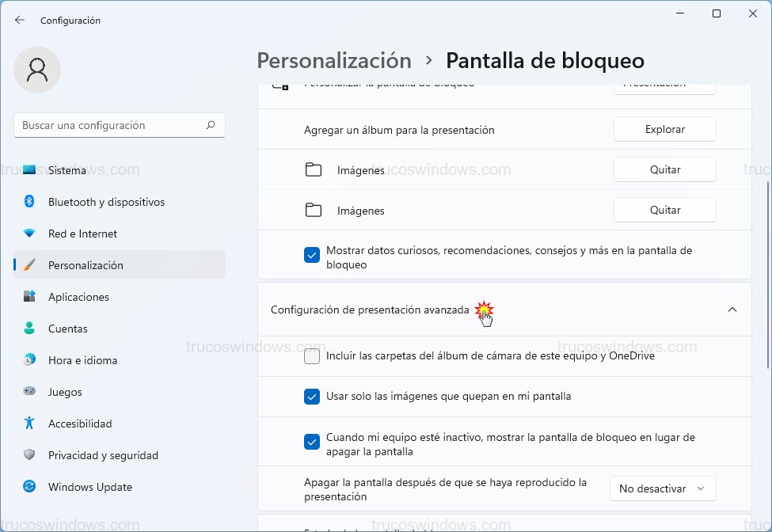772x532 pixels.
Task: Remove the first Imágenes folder with Quitar
Action: tap(665, 169)
